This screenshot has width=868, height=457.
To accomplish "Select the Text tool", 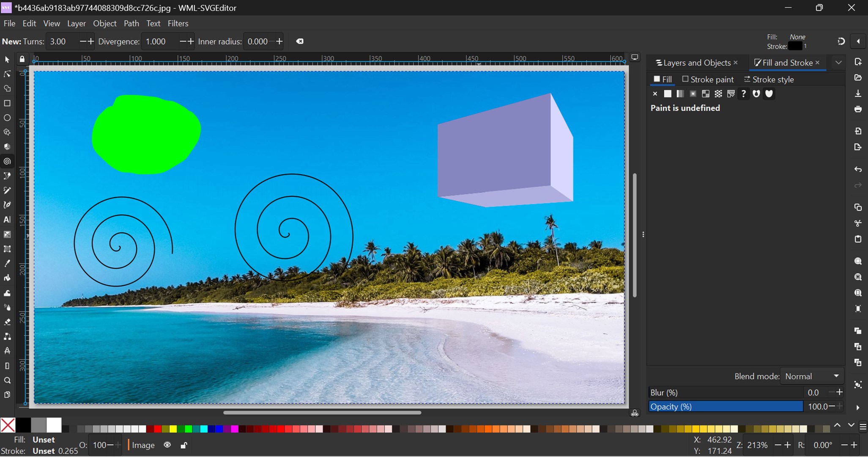I will (x=8, y=219).
